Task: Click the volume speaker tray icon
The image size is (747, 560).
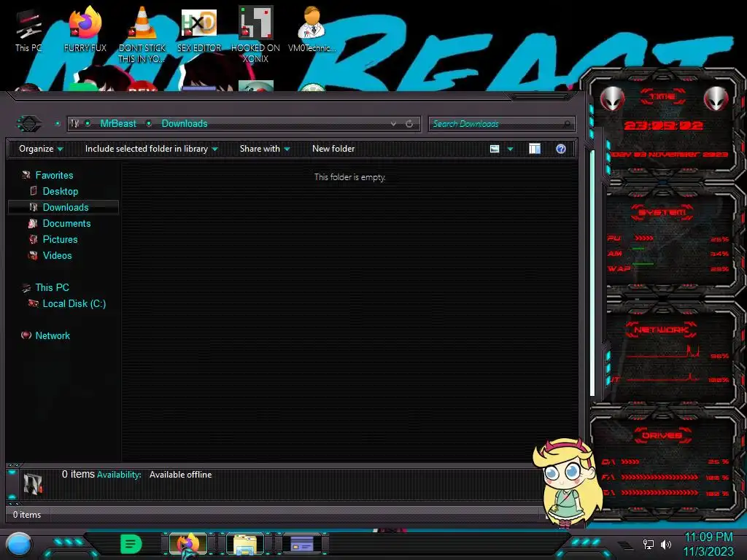Action: click(x=665, y=544)
